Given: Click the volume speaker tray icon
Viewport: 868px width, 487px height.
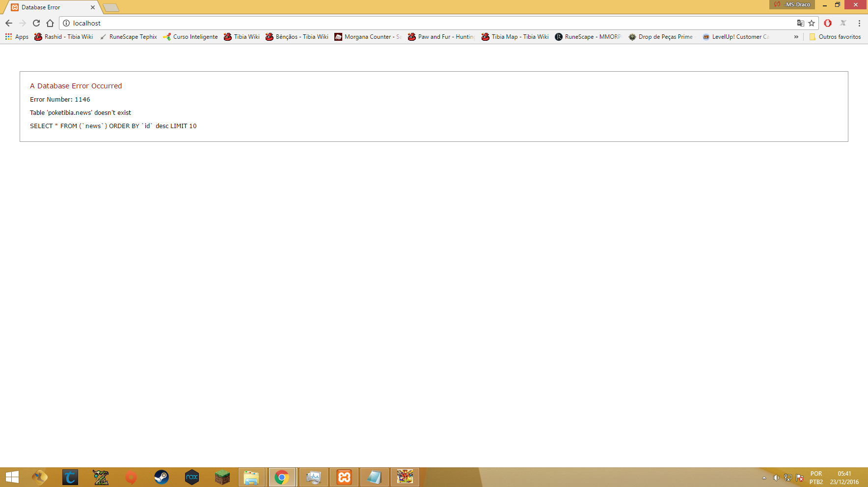Looking at the screenshot, I should 776,478.
